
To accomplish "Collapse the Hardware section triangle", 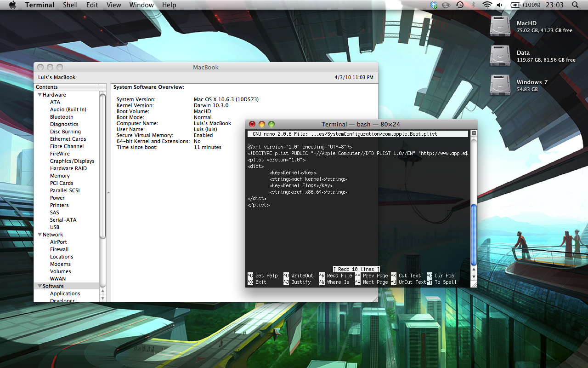I will pyautogui.click(x=40, y=95).
